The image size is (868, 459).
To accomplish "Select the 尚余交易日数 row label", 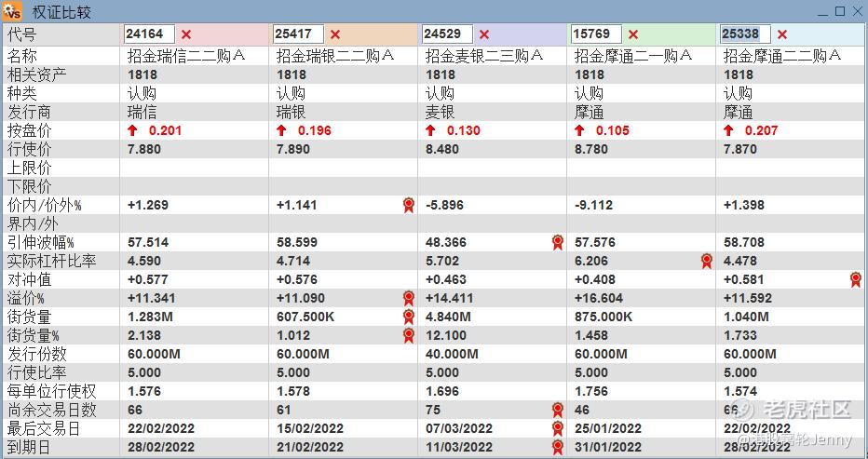I will click(51, 411).
